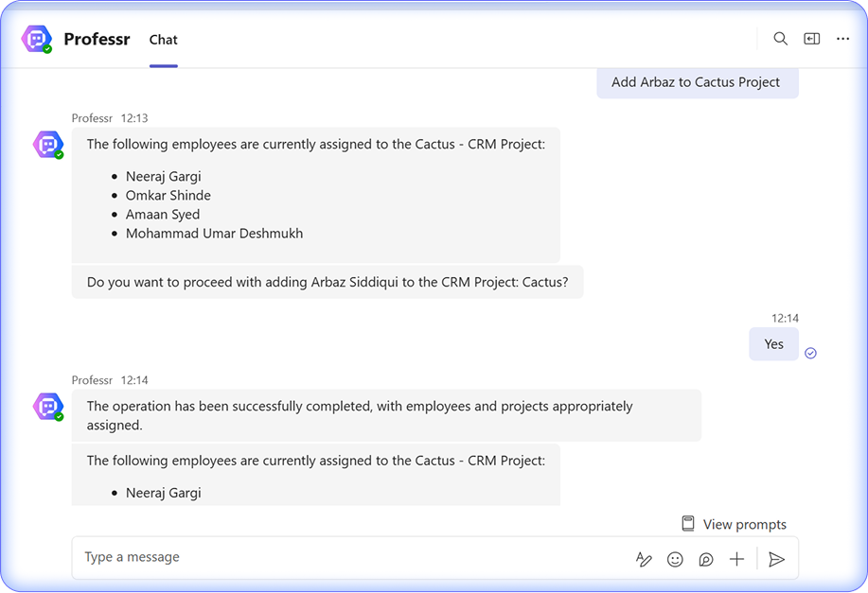This screenshot has width=868, height=593.
Task: Open the more options ellipsis menu
Action: click(x=842, y=39)
